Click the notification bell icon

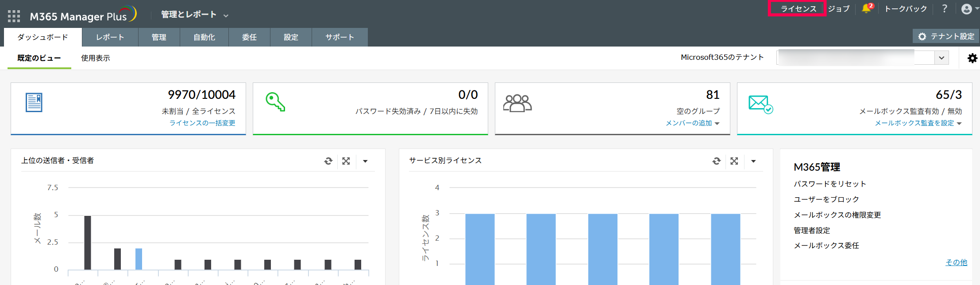point(866,9)
